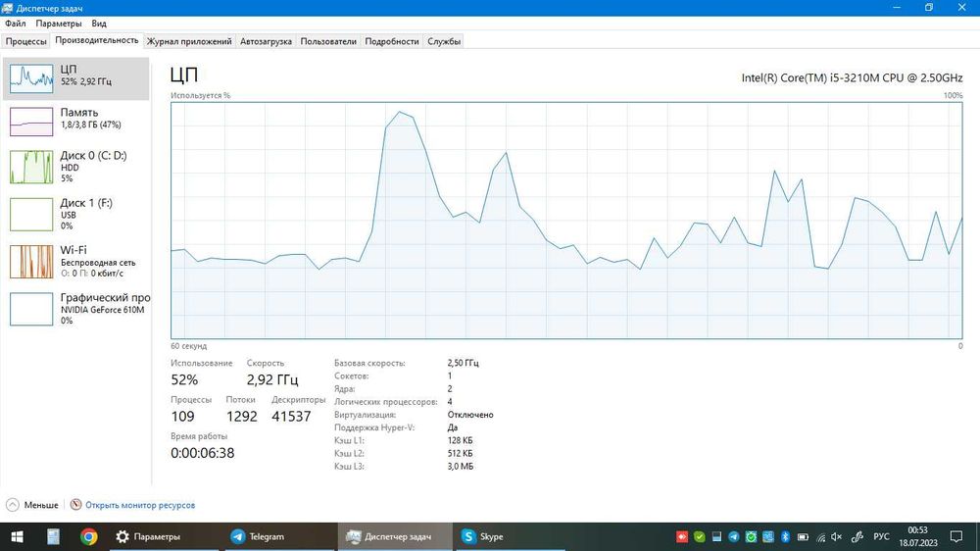Select the ЦП (CPU) performance graph thumbnail

pyautogui.click(x=31, y=78)
